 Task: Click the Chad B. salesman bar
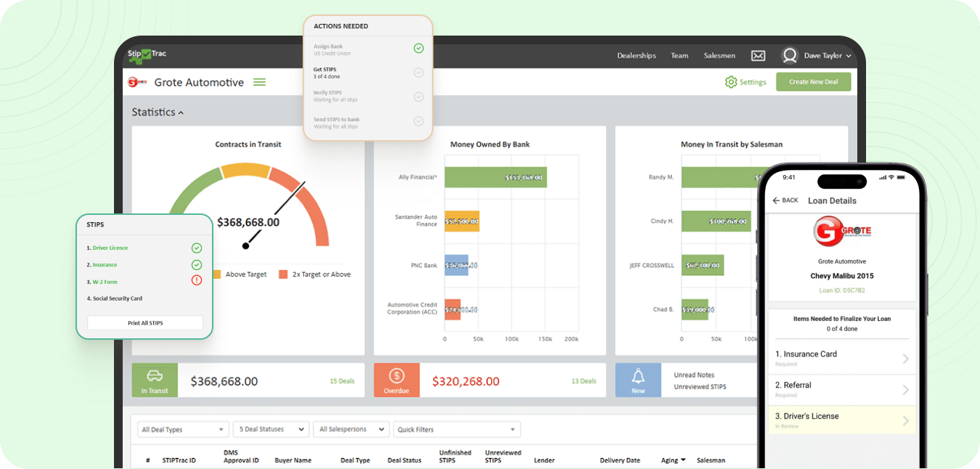pos(695,309)
